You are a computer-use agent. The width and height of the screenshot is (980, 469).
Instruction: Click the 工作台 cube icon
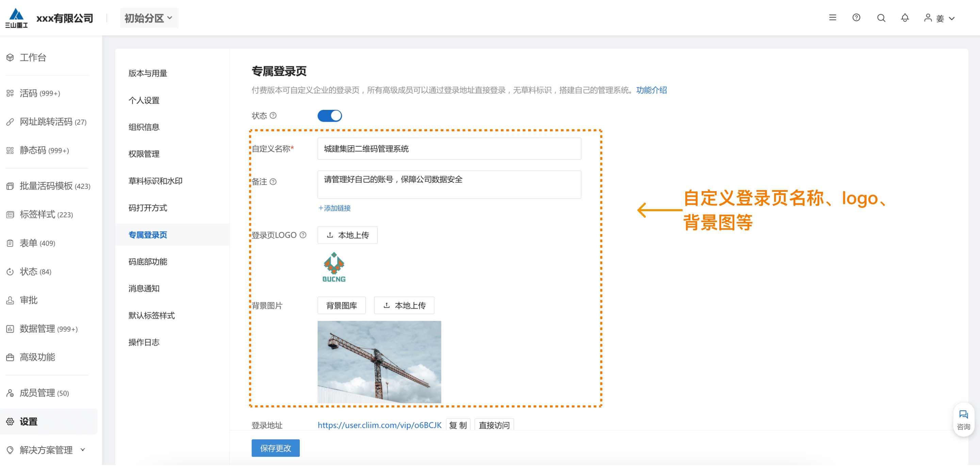tap(10, 57)
